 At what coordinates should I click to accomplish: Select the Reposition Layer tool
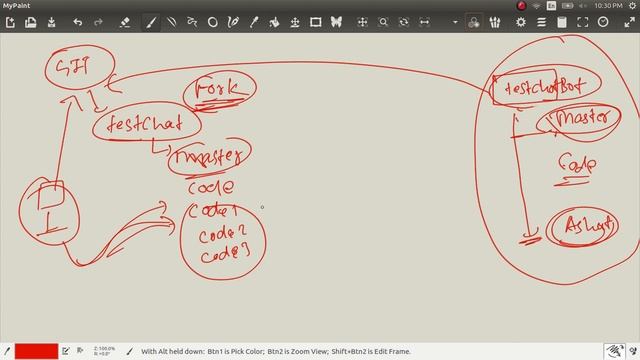[x=295, y=22]
